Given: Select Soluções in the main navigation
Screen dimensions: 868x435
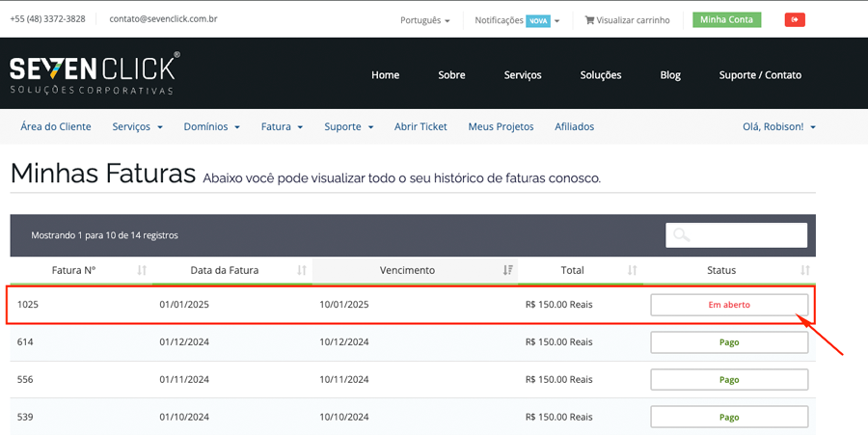Looking at the screenshot, I should click(600, 75).
